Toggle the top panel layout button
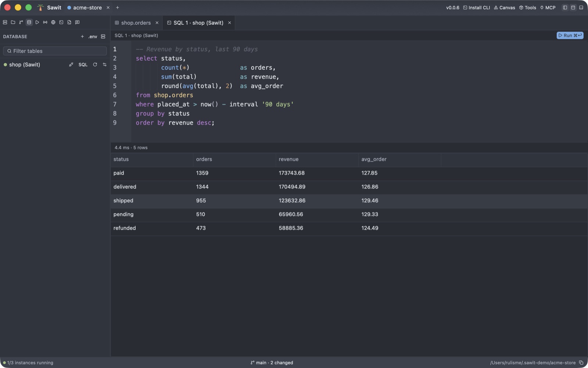The width and height of the screenshot is (588, 368). click(573, 8)
